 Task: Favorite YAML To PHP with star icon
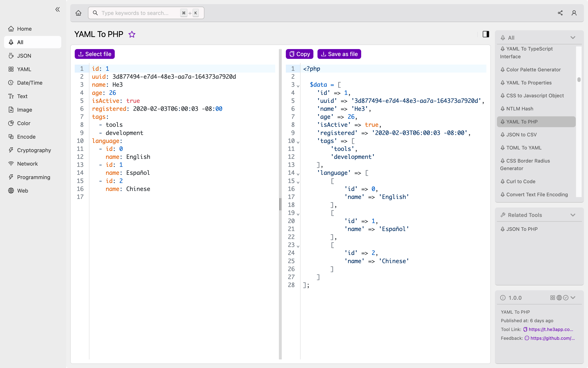132,34
